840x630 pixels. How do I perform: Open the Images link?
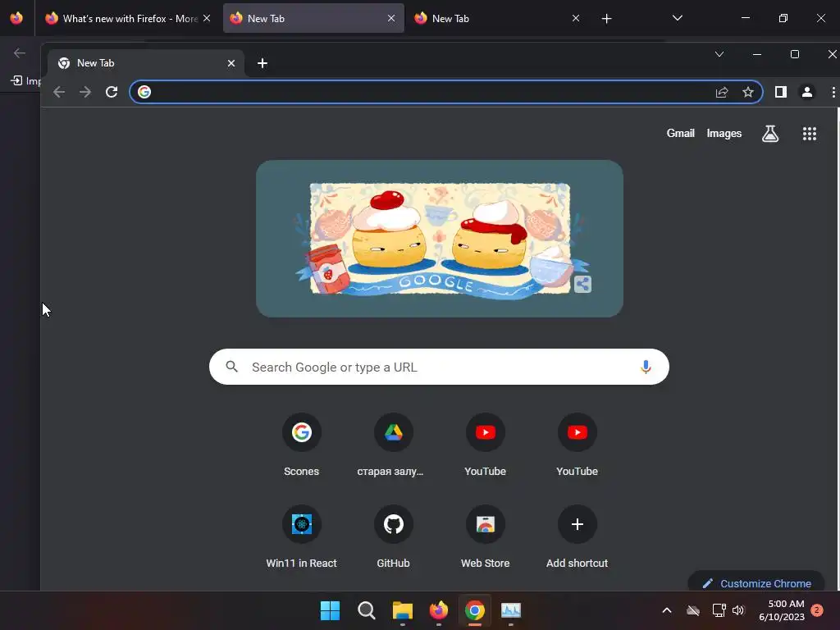click(x=724, y=134)
